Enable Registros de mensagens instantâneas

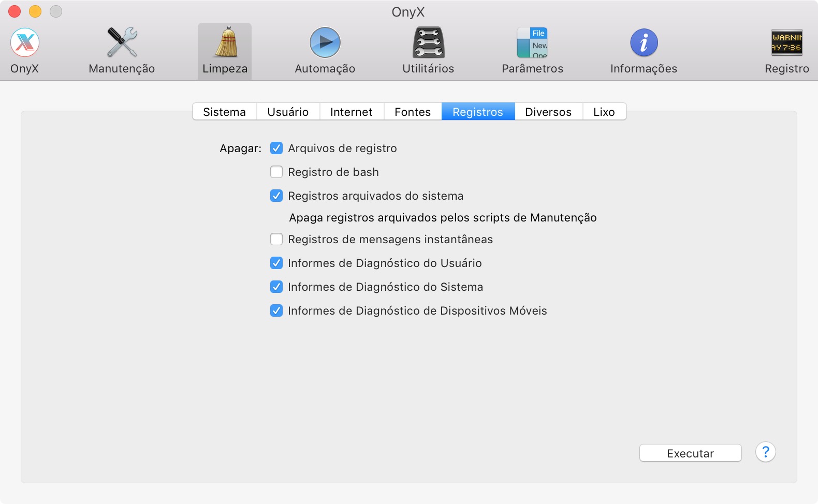coord(276,239)
